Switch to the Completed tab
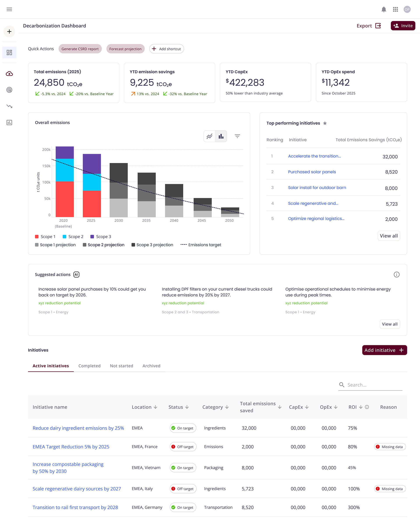Screen dimensions: 420x526 (x=89, y=366)
